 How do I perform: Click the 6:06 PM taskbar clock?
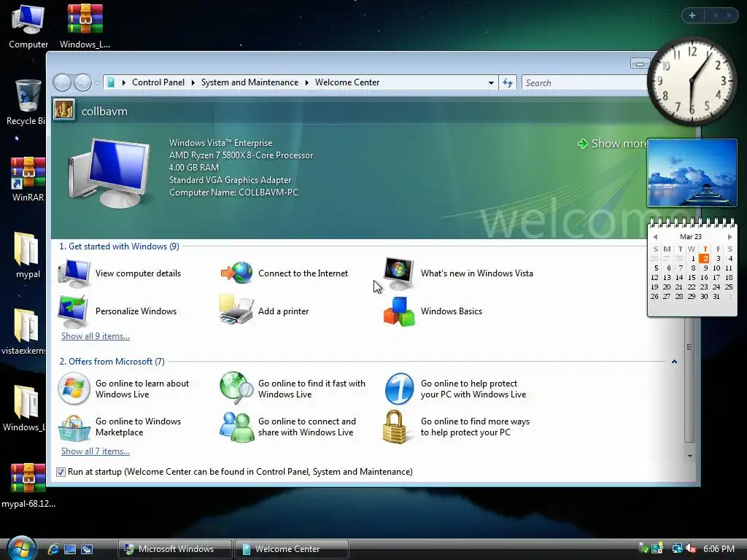tap(719, 548)
